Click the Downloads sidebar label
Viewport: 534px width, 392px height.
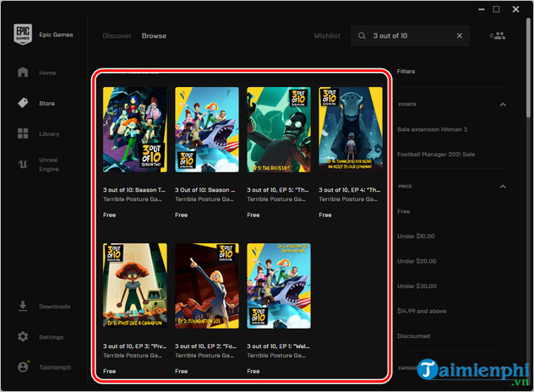54,307
